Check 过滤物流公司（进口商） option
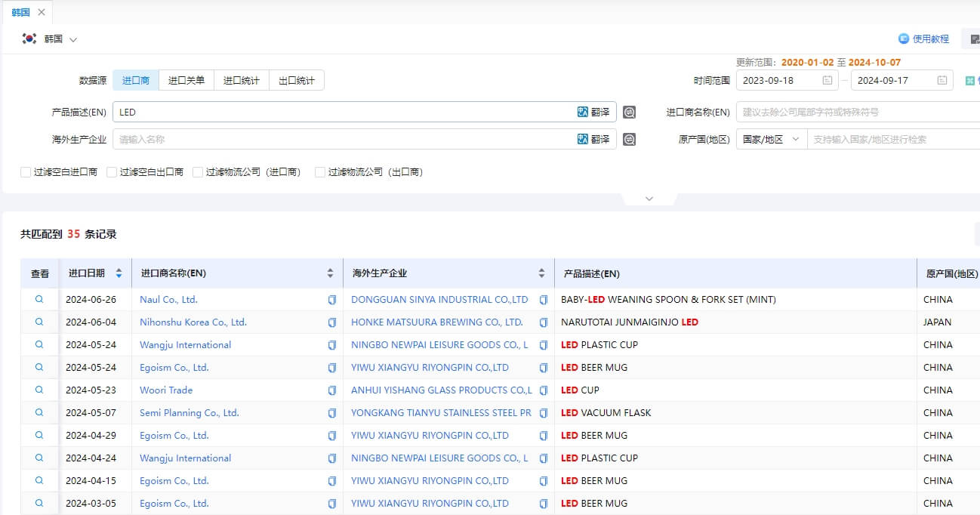The width and height of the screenshot is (980, 515). tap(198, 172)
